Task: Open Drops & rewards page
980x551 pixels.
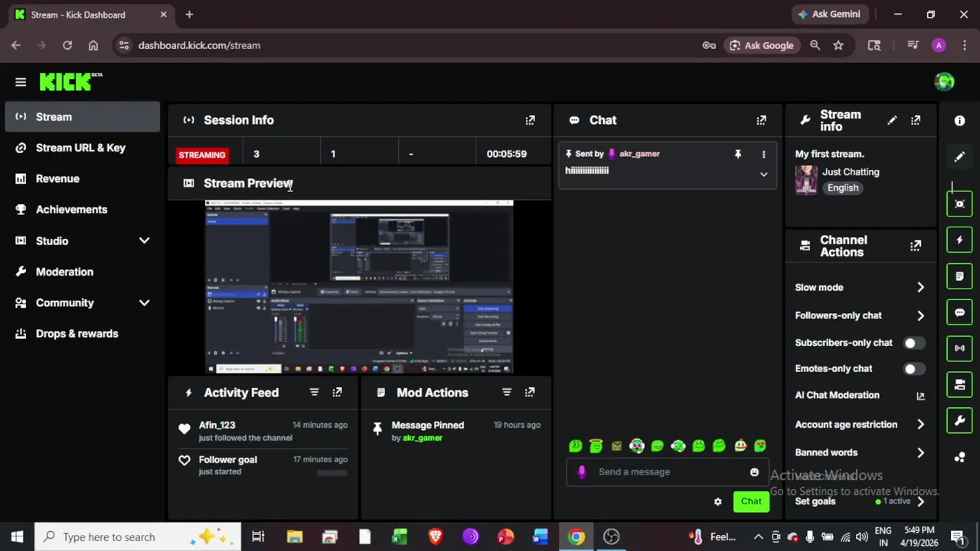Action: (x=83, y=334)
